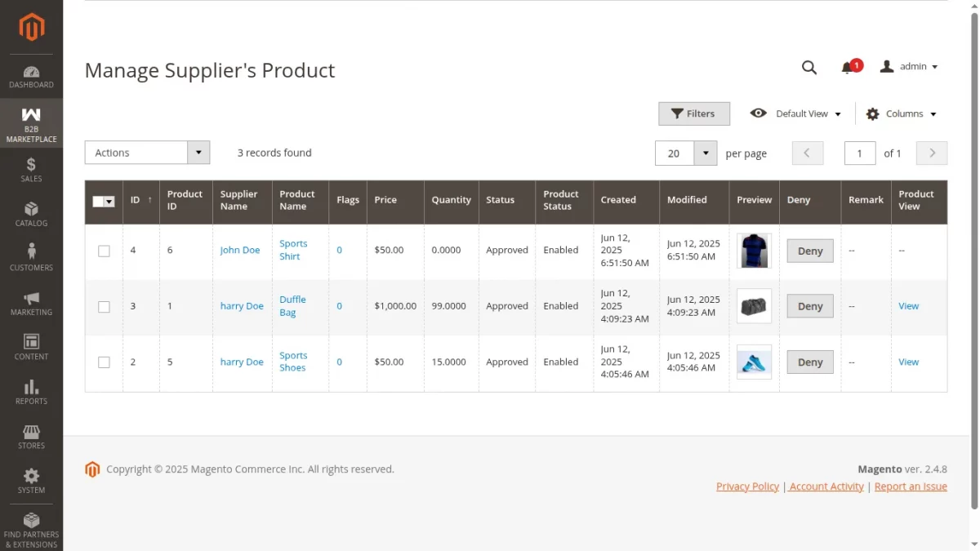
Task: Open the Privacy Policy link
Action: click(x=747, y=486)
